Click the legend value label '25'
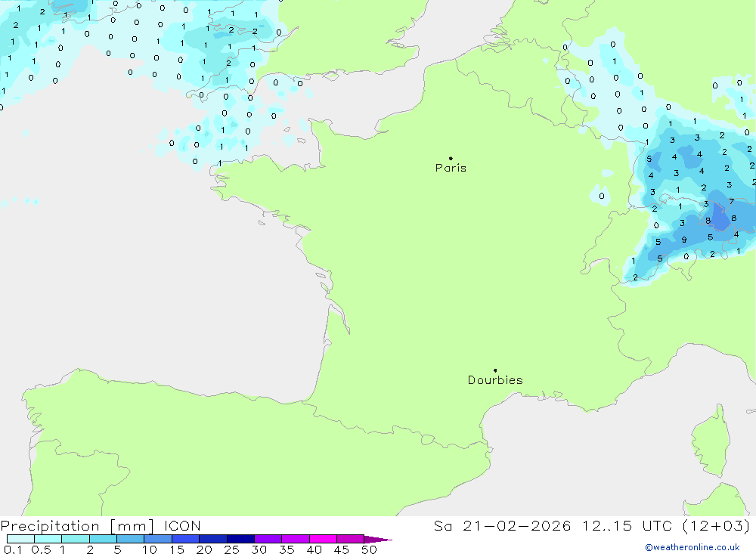756x554 pixels. tap(231, 549)
